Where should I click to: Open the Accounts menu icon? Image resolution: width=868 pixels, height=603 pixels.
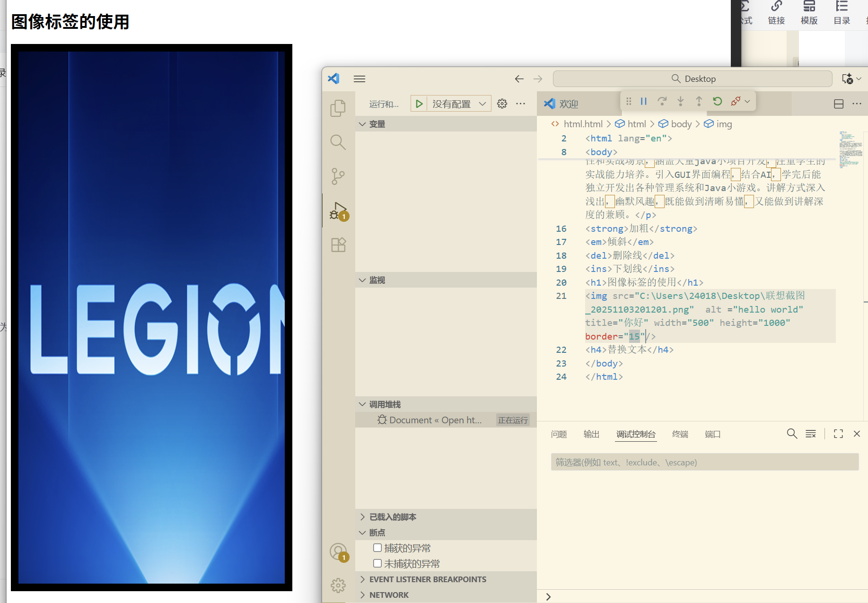pos(339,552)
